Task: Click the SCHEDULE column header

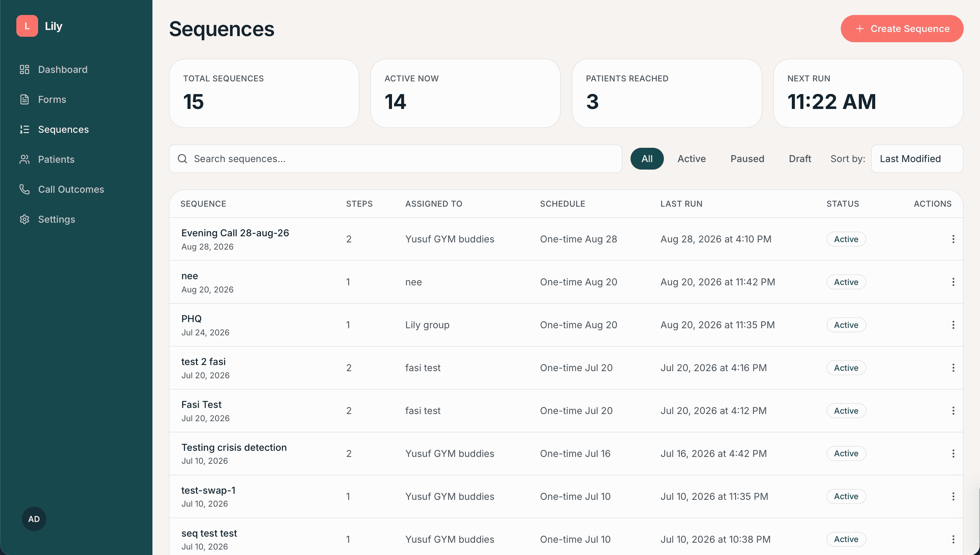Action: click(x=562, y=204)
